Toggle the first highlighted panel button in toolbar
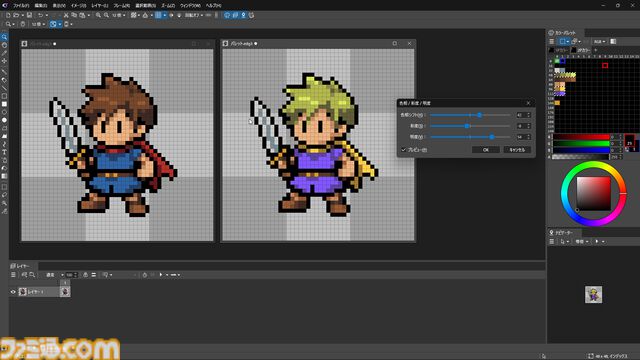 click(227, 15)
